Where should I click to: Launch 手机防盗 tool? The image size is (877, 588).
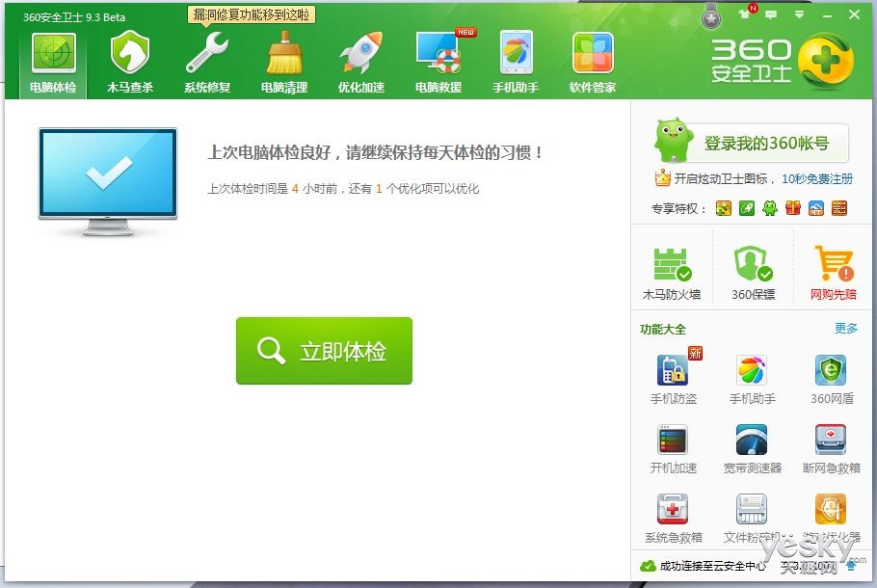[674, 378]
